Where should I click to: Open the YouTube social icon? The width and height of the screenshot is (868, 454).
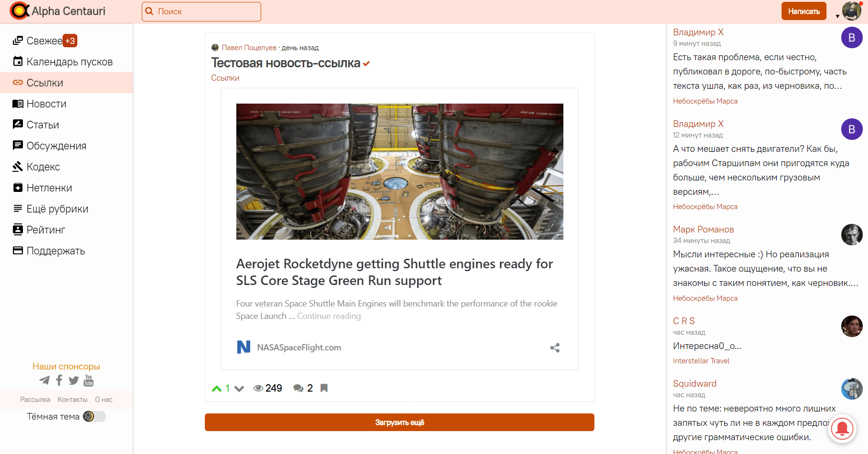tap(89, 380)
